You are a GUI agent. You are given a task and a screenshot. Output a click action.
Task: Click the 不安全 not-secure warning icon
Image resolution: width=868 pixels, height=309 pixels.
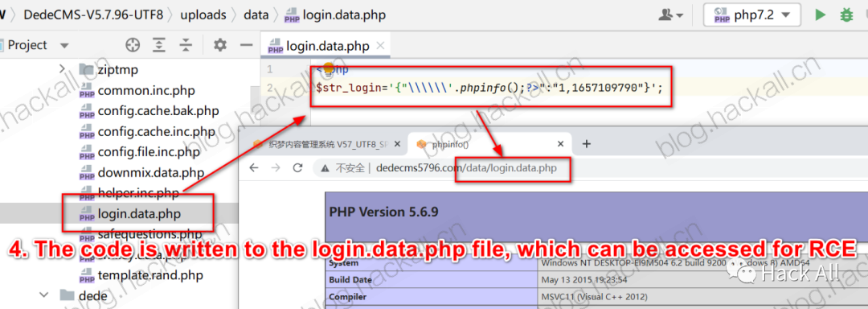[x=325, y=168]
